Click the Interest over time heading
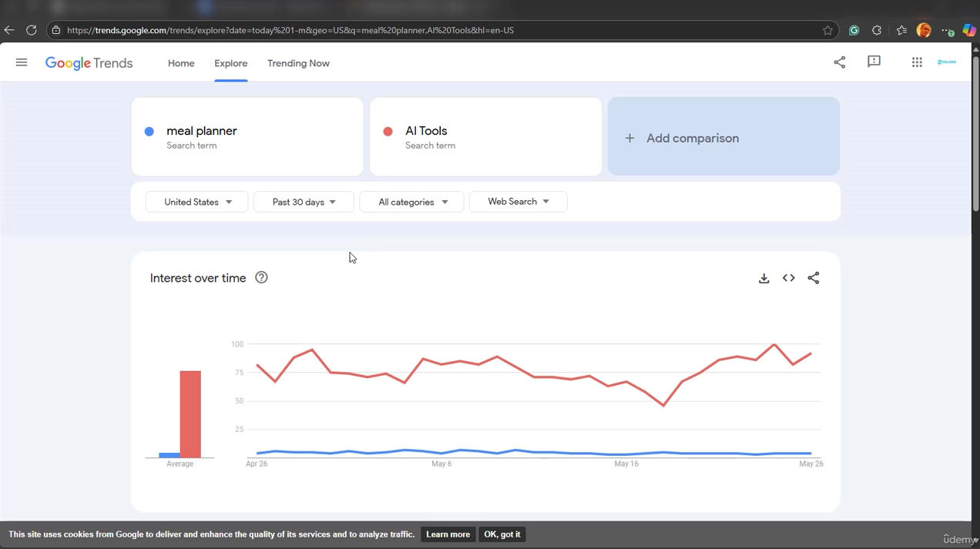The height and width of the screenshot is (549, 980). [x=198, y=278]
